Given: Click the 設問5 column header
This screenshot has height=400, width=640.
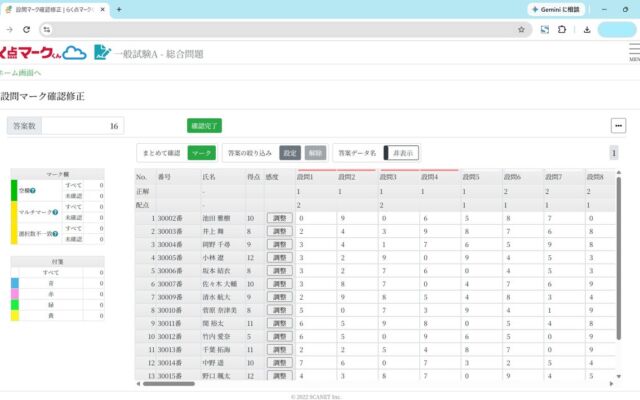Looking at the screenshot, I should click(482, 177).
